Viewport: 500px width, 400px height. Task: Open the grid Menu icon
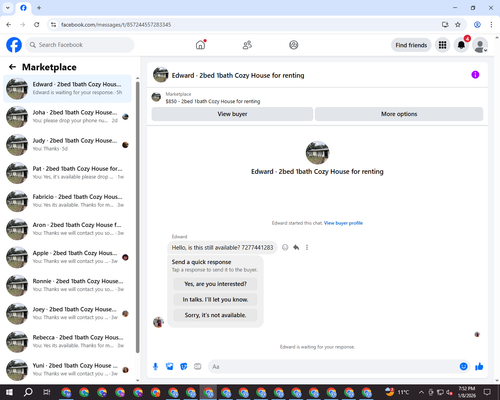click(442, 45)
